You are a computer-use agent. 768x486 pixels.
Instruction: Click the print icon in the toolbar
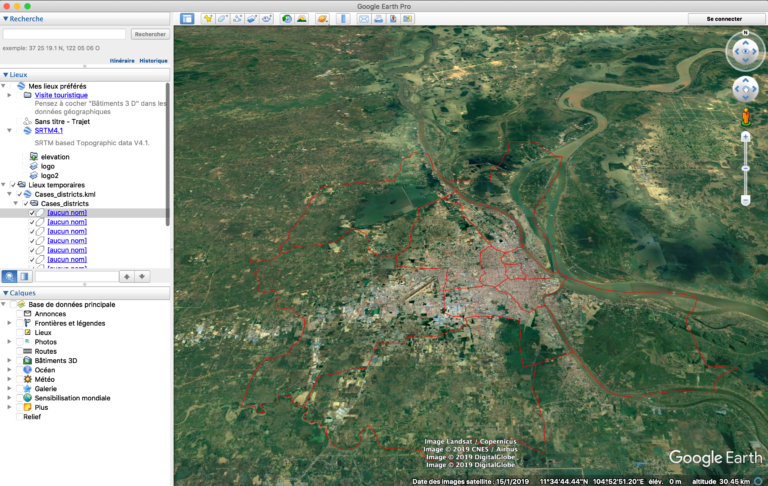click(379, 19)
